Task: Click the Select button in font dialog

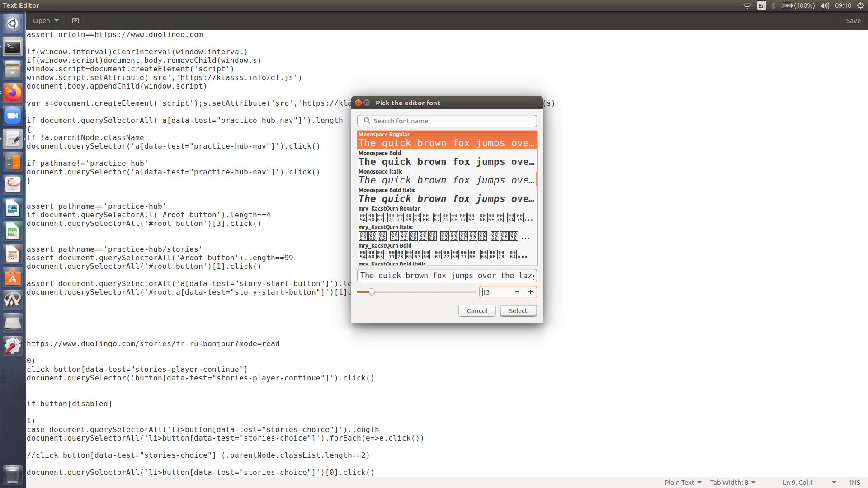Action: point(518,310)
